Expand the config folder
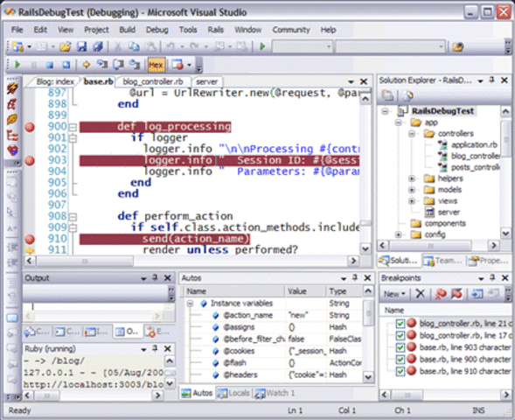The image size is (515, 420). tap(398, 234)
